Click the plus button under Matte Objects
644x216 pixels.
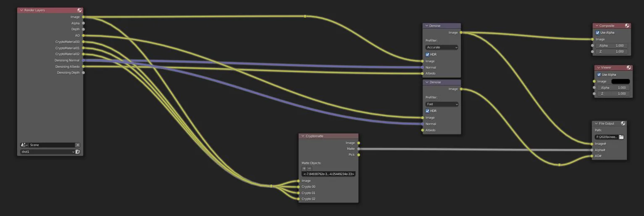[x=304, y=168]
